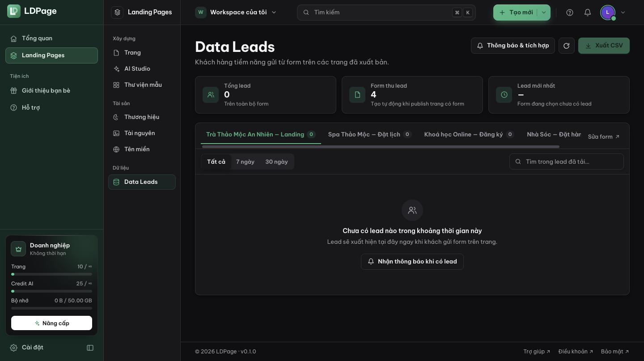Select Data Leads in sidebar

[142, 182]
